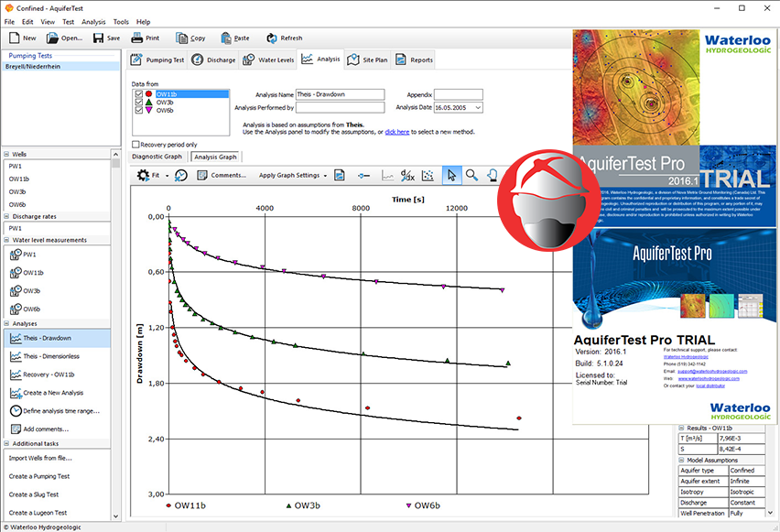Click the parameter controls slider icon
Image resolution: width=780 pixels, height=532 pixels.
click(x=363, y=175)
